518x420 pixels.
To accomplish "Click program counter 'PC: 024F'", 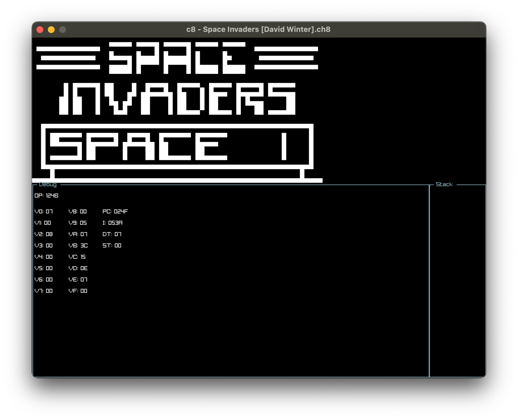I will (x=115, y=211).
